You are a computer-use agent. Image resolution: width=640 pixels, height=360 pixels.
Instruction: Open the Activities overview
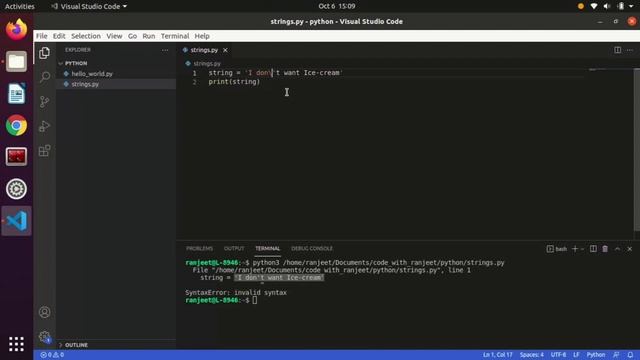[x=20, y=6]
